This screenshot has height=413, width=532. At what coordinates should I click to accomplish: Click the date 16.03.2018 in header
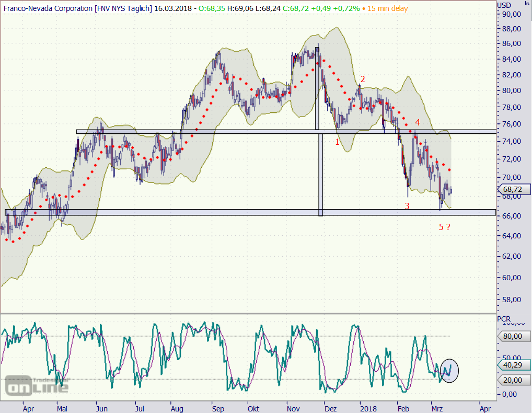pos(173,8)
